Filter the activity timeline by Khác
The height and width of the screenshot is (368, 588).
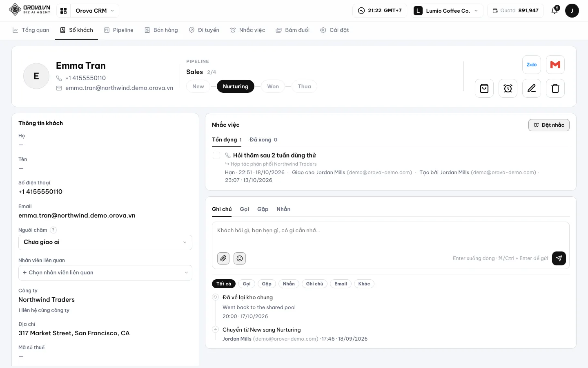[364, 284]
